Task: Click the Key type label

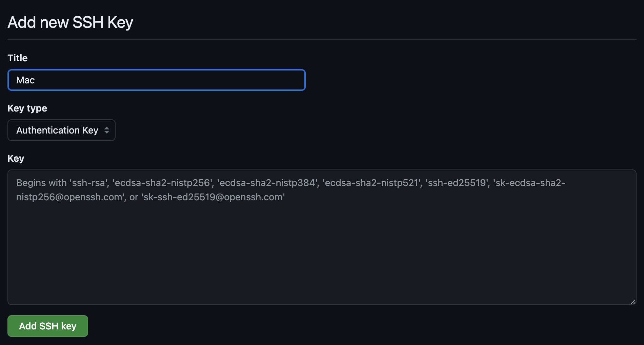Action: [x=27, y=108]
